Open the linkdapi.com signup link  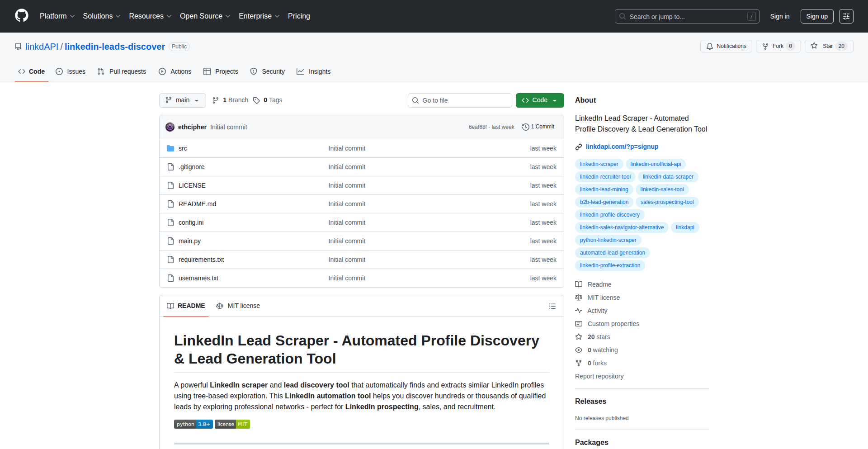(622, 147)
